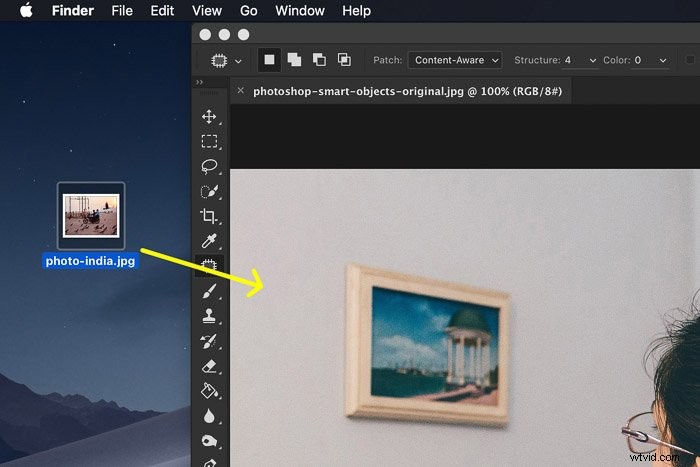
Task: Select the History Brush tool
Action: 209,341
